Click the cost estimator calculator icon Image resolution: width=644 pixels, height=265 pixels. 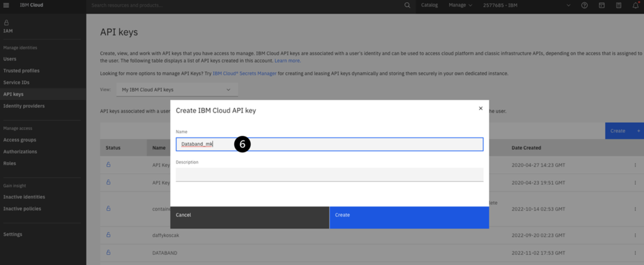pos(619,5)
